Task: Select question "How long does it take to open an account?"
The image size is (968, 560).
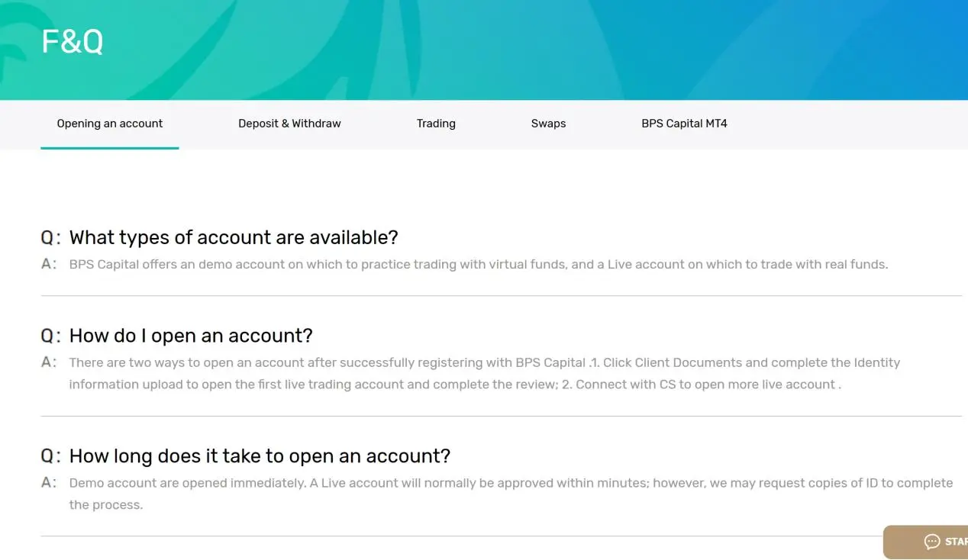Action: tap(260, 456)
